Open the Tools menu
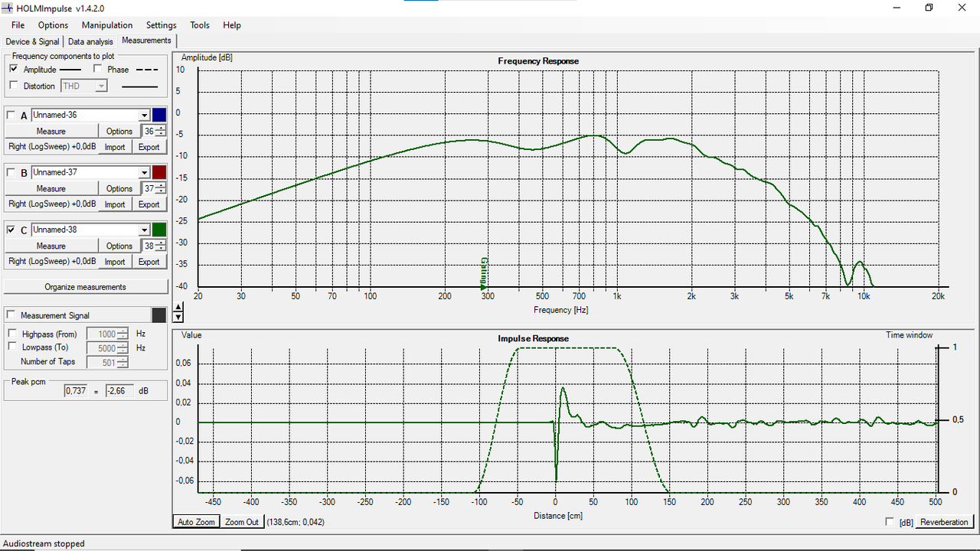The width and height of the screenshot is (980, 551). pos(200,25)
